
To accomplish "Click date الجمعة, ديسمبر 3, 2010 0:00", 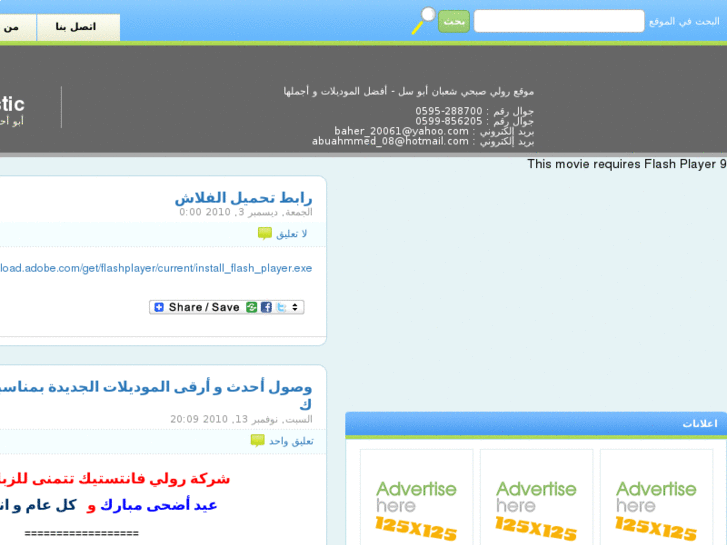I will 246,212.
